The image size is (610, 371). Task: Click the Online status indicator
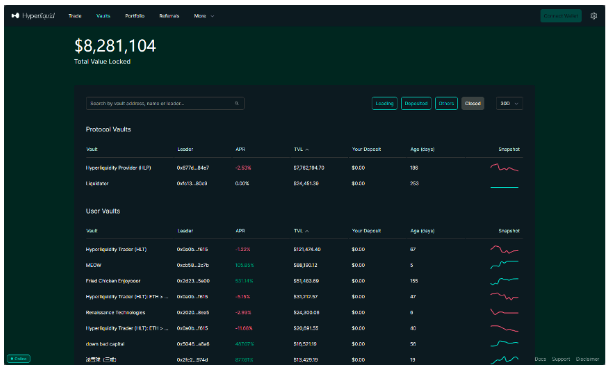click(x=19, y=359)
